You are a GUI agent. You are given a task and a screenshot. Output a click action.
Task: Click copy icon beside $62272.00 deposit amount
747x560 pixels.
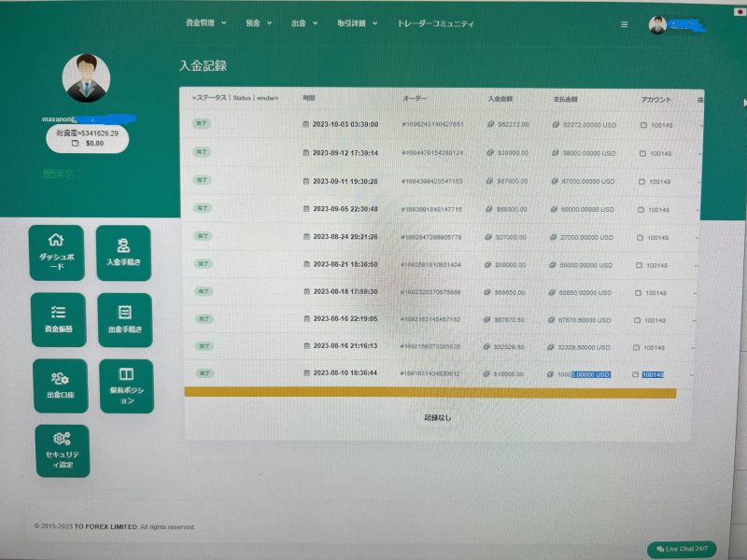tap(491, 124)
